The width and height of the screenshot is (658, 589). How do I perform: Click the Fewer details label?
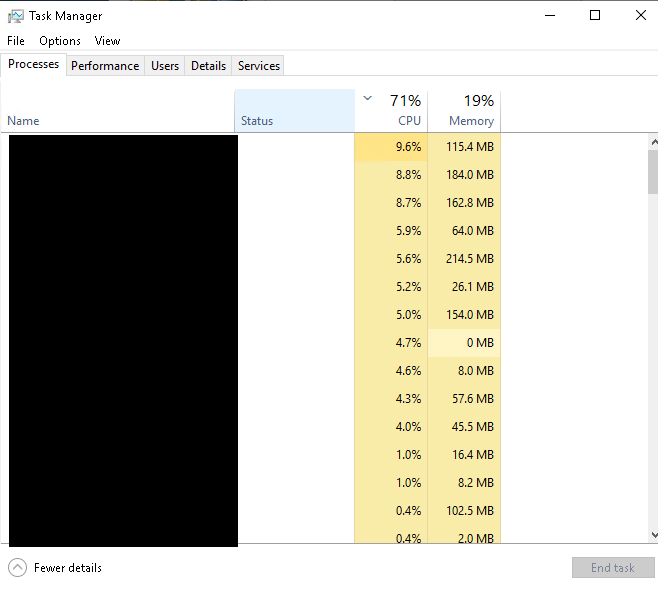[x=68, y=568]
